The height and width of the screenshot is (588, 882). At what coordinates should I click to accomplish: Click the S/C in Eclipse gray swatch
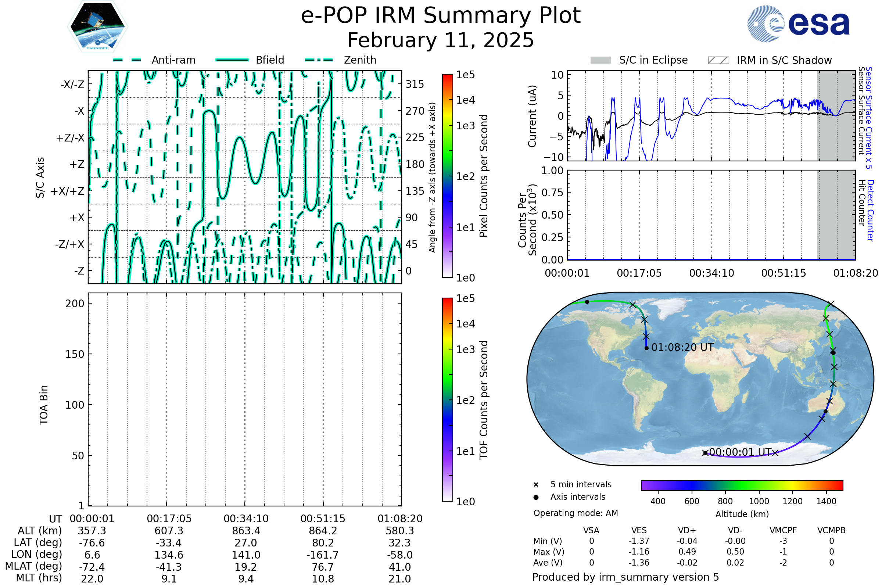coord(601,60)
